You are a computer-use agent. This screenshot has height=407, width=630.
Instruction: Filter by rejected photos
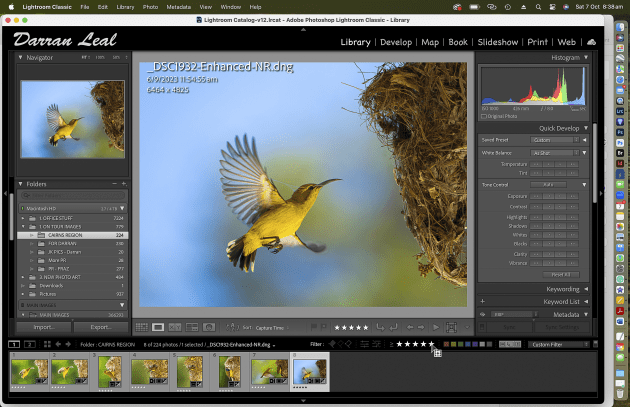click(348, 344)
